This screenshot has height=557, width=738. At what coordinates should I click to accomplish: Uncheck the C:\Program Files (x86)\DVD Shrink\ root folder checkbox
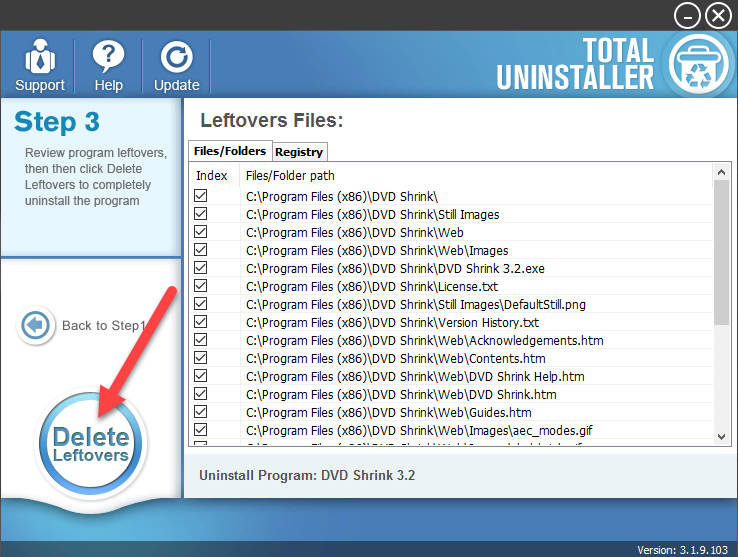click(201, 195)
